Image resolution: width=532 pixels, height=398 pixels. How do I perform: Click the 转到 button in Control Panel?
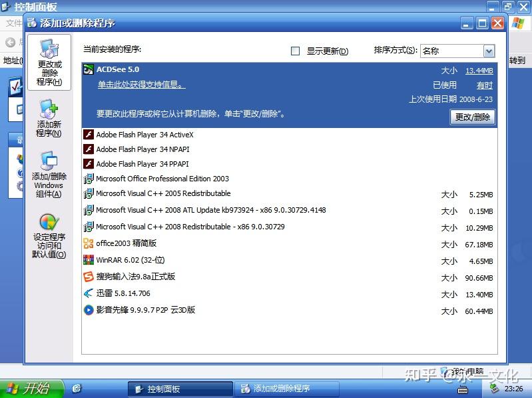pyautogui.click(x=517, y=61)
